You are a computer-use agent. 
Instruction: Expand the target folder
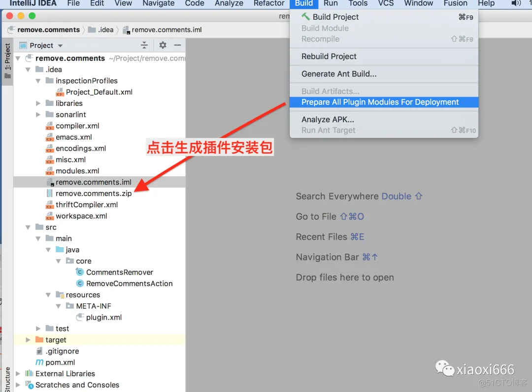pyautogui.click(x=28, y=340)
